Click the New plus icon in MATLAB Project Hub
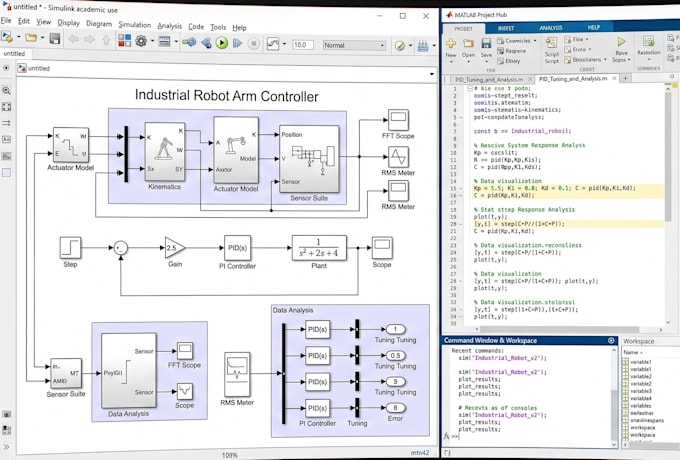Screen dimensions: 680x460 coord(451,43)
